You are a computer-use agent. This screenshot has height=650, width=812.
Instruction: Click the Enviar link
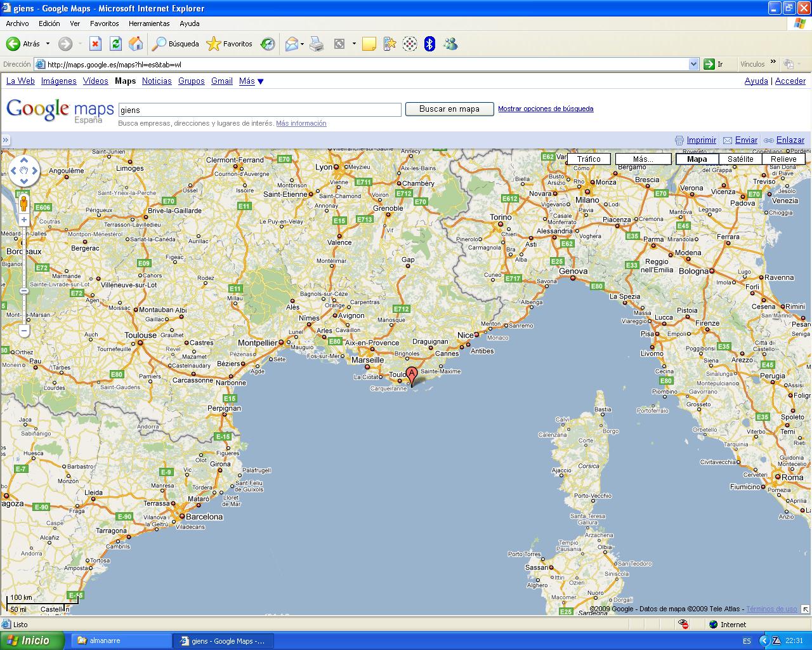(x=746, y=140)
